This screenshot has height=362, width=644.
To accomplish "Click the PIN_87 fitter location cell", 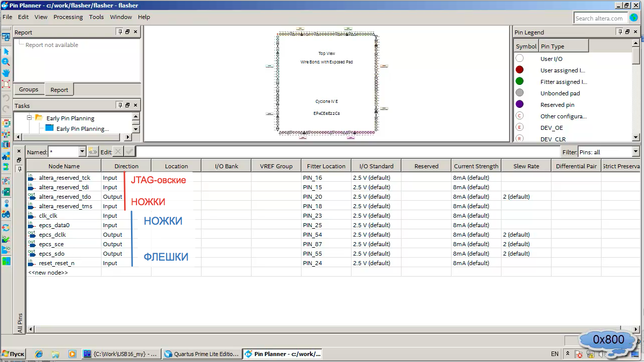I will point(326,244).
